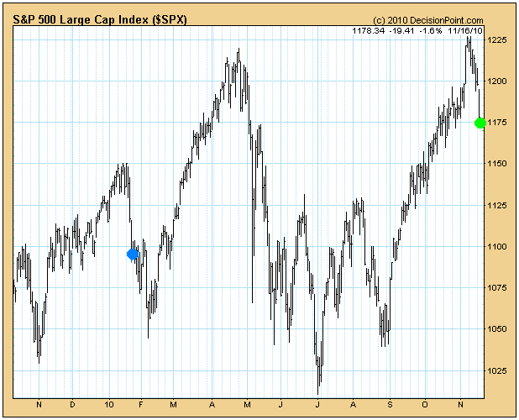Click the date '11/16/10'
This screenshot has height=420, width=519.
pyautogui.click(x=465, y=31)
